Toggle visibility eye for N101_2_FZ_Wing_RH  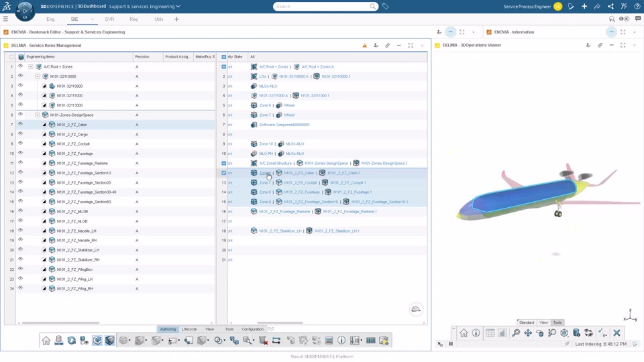point(20,288)
